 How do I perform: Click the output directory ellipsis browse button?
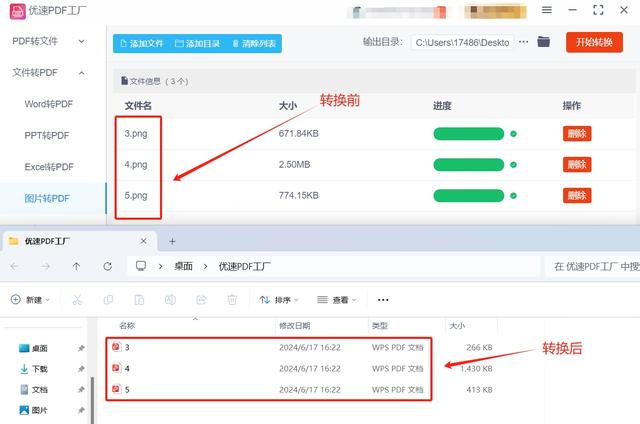(x=523, y=42)
